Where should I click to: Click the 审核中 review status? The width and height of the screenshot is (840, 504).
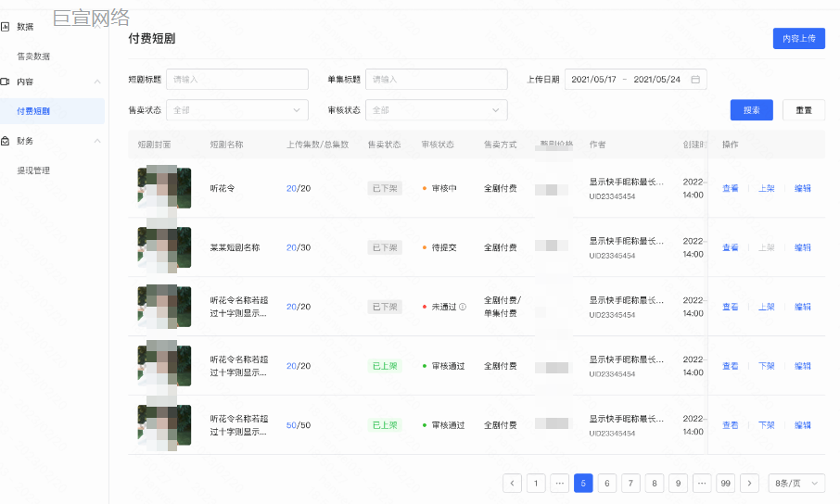444,188
